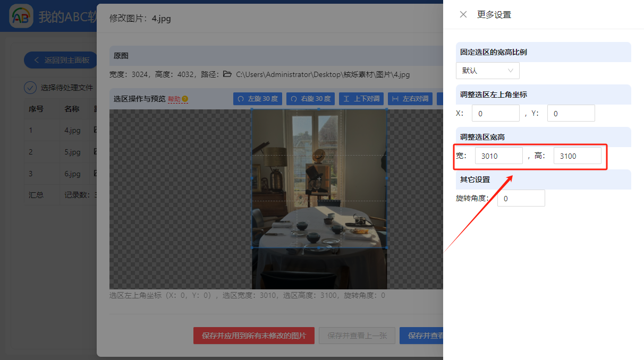Click the checkmark step icon beside 选择待处理文件
The width and height of the screenshot is (644, 360).
click(30, 88)
